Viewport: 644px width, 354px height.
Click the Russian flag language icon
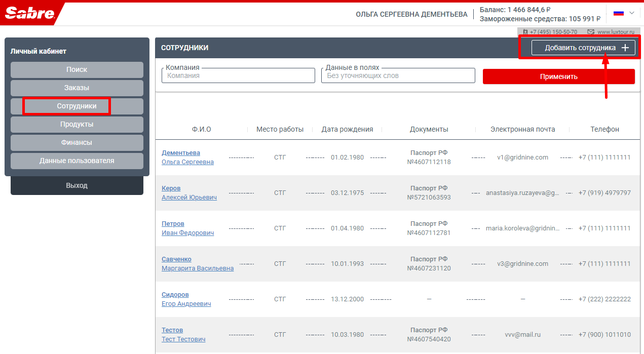(618, 13)
